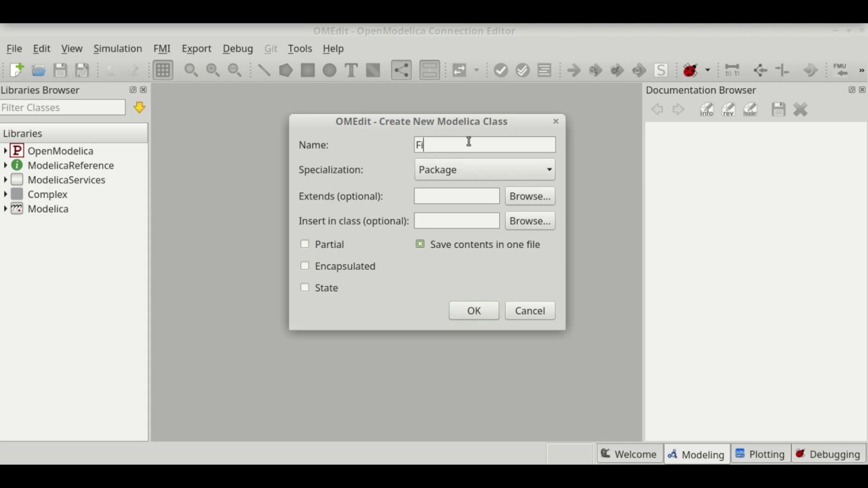Switch to the Plotting perspective tab
The image size is (868, 488).
point(759,454)
